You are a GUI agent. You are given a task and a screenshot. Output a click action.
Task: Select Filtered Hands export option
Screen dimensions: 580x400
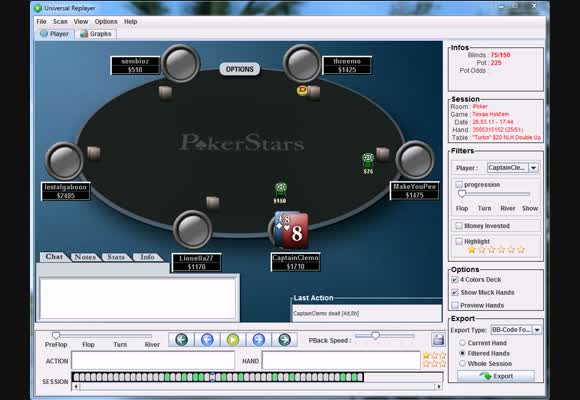[462, 353]
